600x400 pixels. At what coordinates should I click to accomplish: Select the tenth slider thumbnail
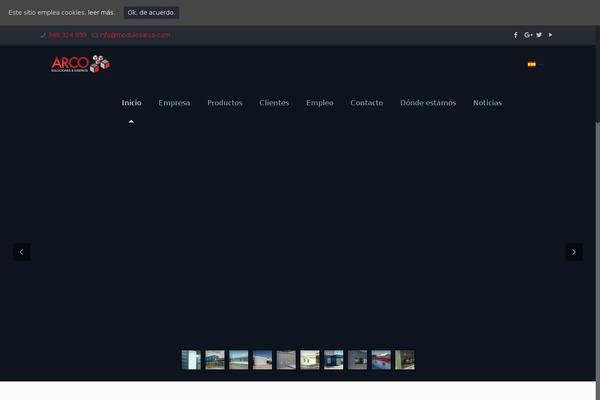pos(405,360)
